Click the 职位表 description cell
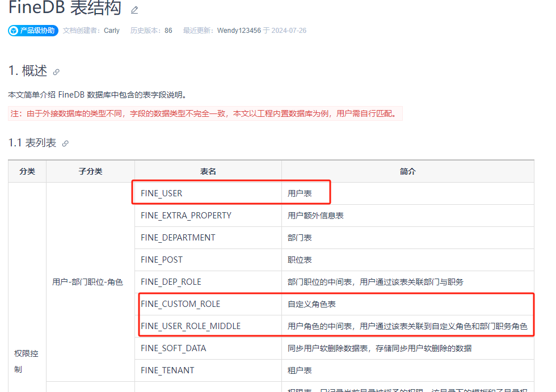This screenshot has height=392, width=556. 408,260
